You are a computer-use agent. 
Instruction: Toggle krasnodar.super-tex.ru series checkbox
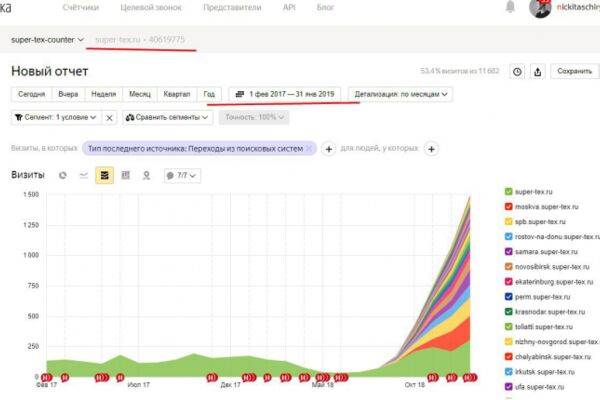pyautogui.click(x=508, y=312)
